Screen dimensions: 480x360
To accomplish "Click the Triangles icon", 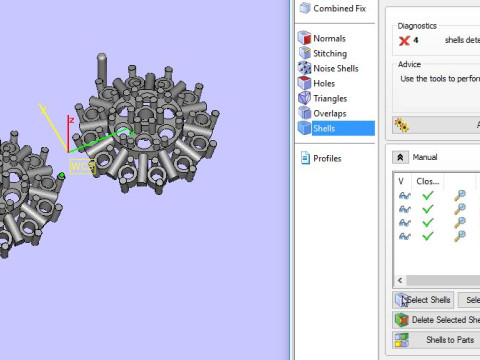I will point(304,98).
